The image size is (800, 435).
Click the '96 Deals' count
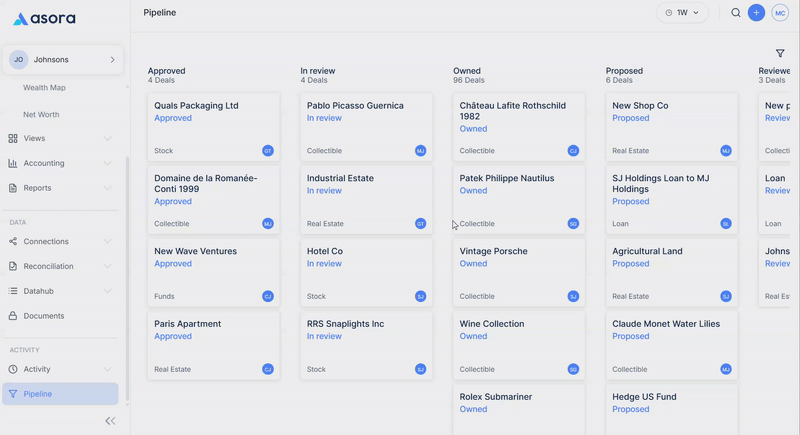(469, 80)
